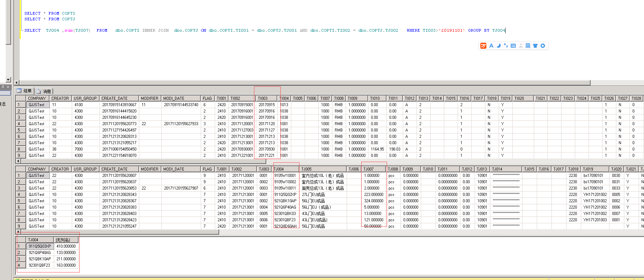Select the TI001 column header in first grid
This screenshot has height=280, width=644.
coord(221,98)
